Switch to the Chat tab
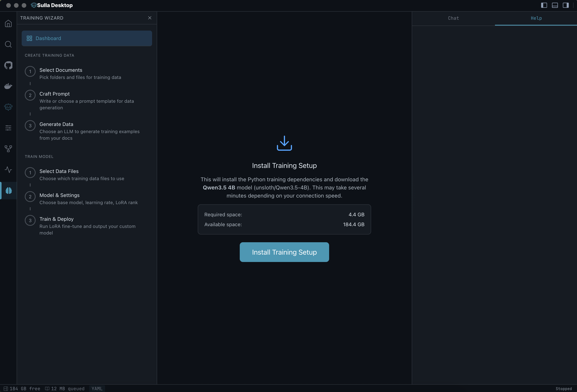577x392 pixels. tap(453, 18)
